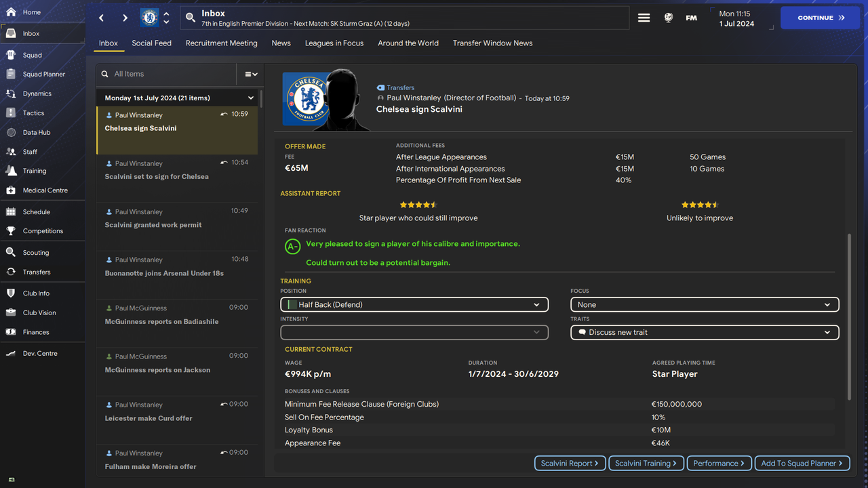Image resolution: width=868 pixels, height=488 pixels.
Task: Open the Focus None dropdown
Action: pyautogui.click(x=705, y=305)
